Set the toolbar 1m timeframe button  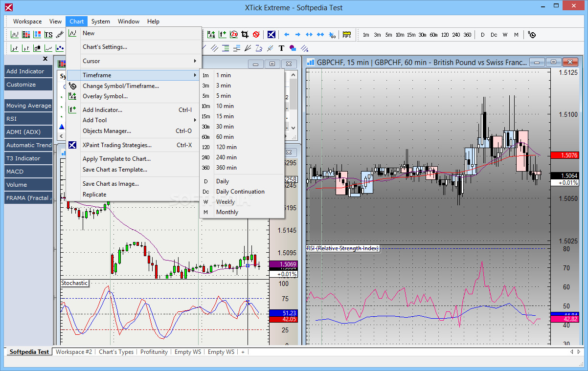coord(366,35)
